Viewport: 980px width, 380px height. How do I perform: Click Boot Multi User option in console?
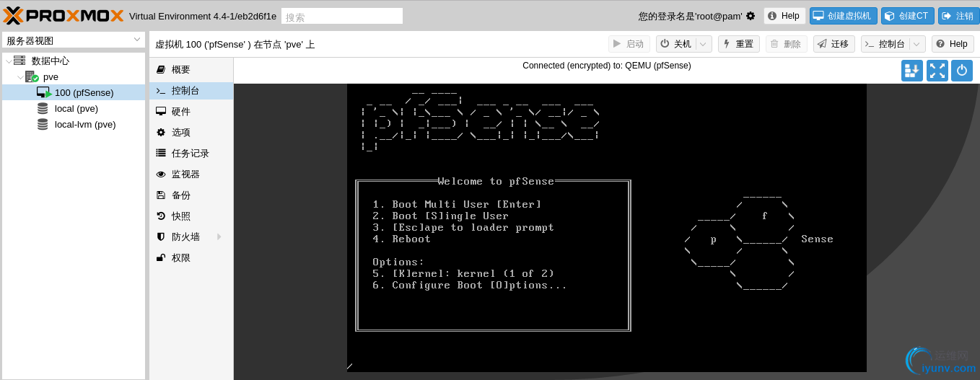(x=457, y=205)
